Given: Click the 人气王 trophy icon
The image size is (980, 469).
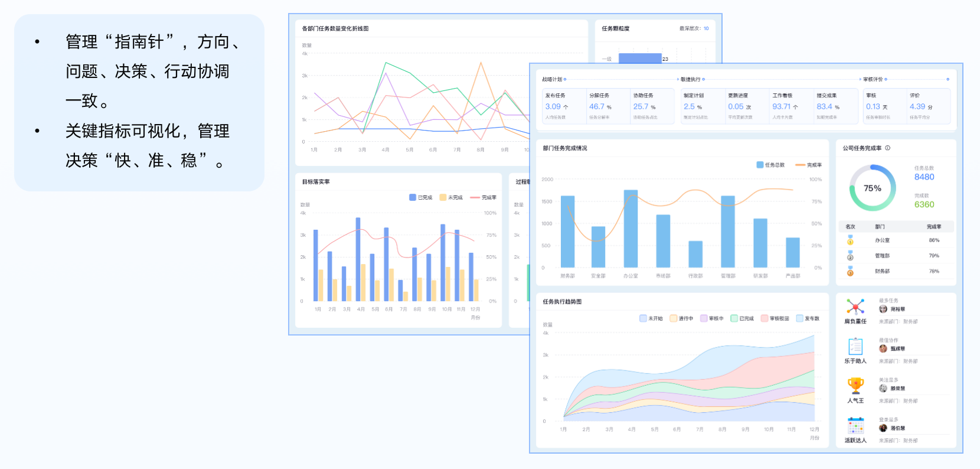Looking at the screenshot, I should pos(855,386).
